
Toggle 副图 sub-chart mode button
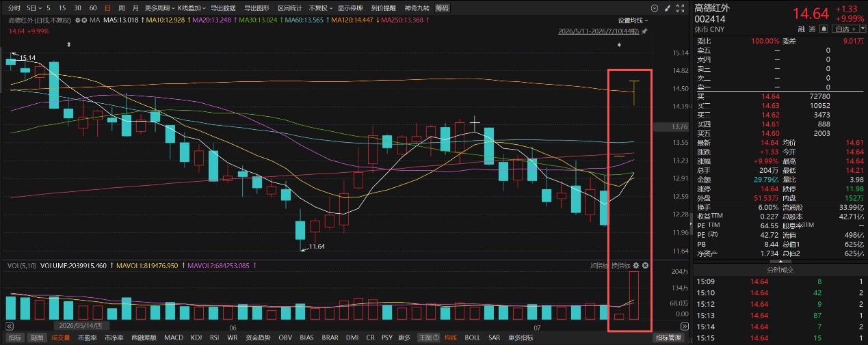point(37,337)
